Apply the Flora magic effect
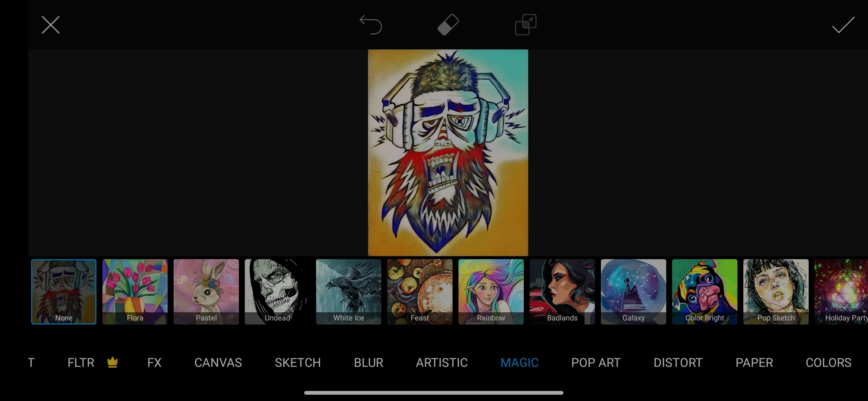Image resolution: width=868 pixels, height=401 pixels. tap(135, 291)
